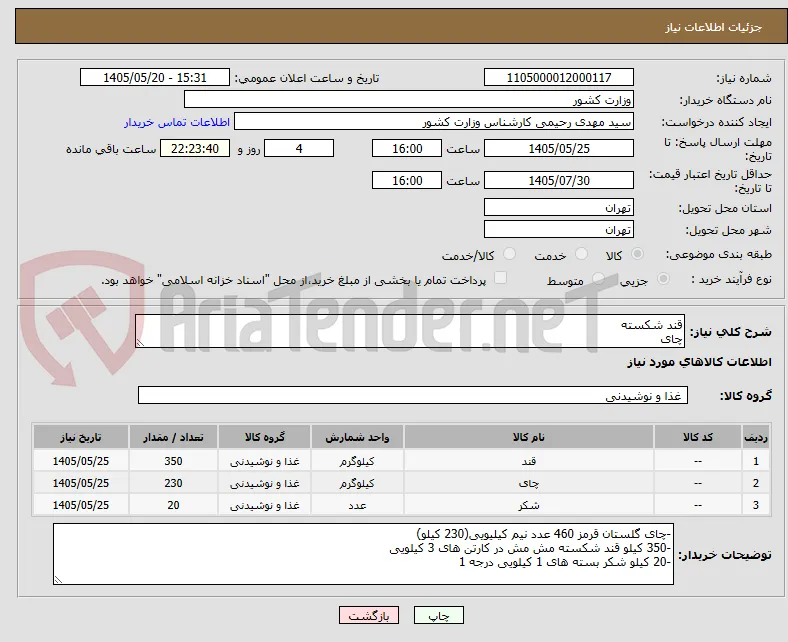Open اطلاعات تماس خریدار link
The height and width of the screenshot is (642, 788).
pyautogui.click(x=177, y=122)
